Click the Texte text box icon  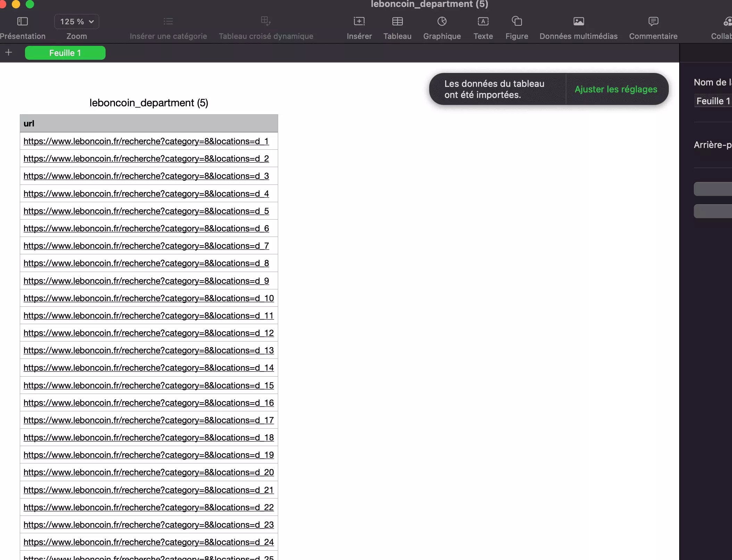tap(483, 22)
